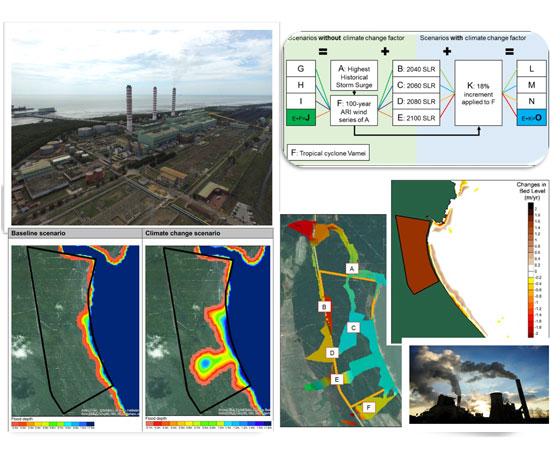This screenshot has width=550, height=450.
Task: Select scenario box L
Action: (531, 68)
